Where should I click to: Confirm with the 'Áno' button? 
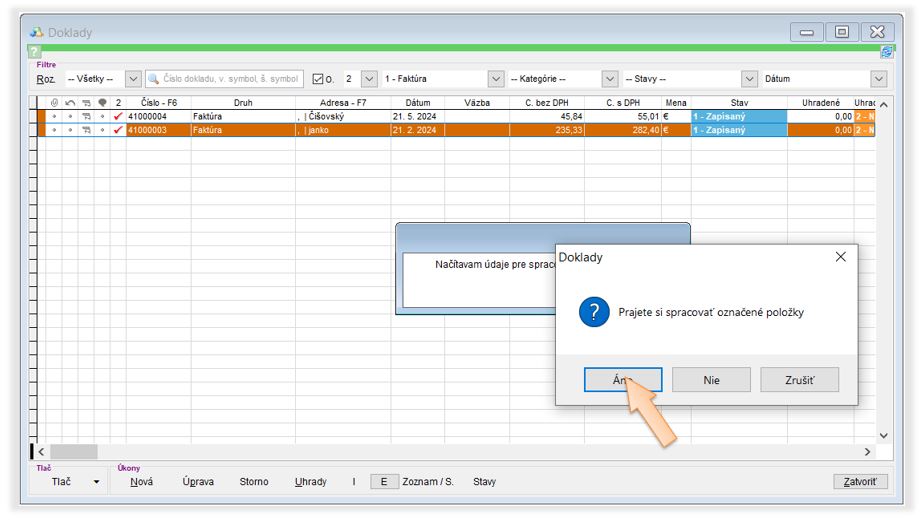622,380
